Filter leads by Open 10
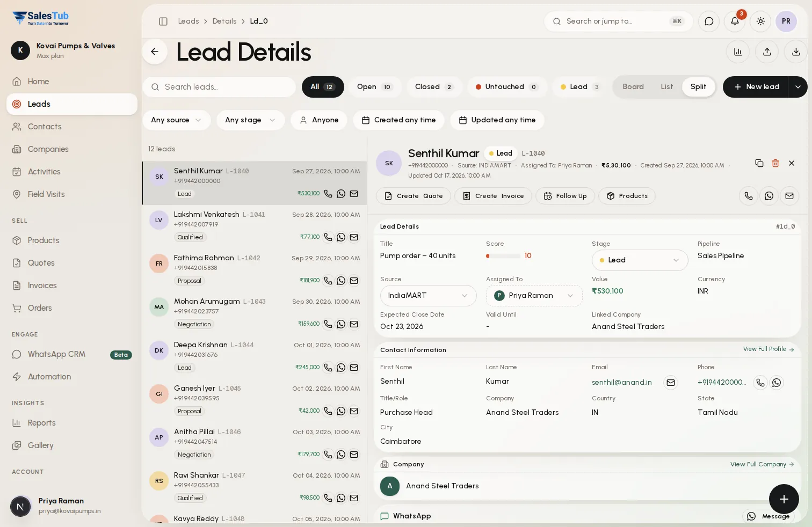 coord(375,87)
